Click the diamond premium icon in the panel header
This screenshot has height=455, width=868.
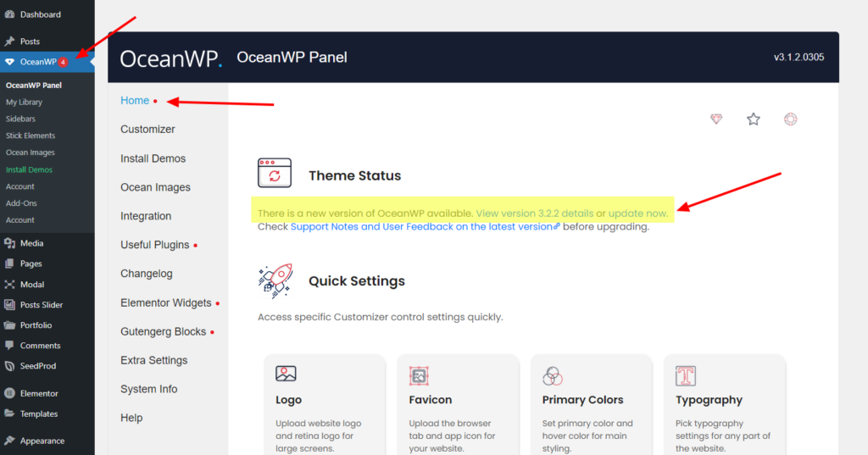pos(716,119)
